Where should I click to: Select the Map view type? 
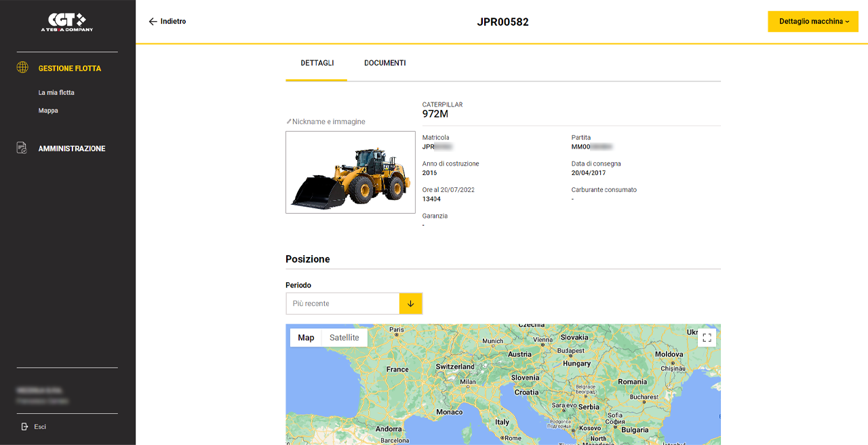306,338
